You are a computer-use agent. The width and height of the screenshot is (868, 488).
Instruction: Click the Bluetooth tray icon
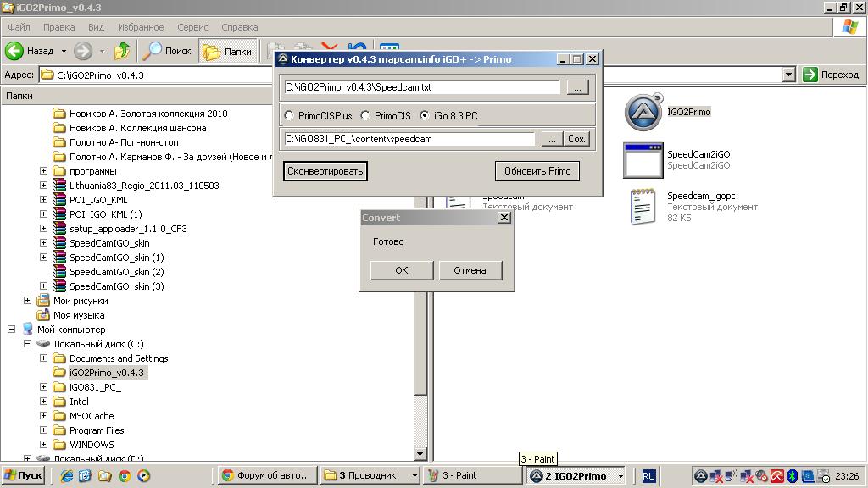(x=793, y=476)
